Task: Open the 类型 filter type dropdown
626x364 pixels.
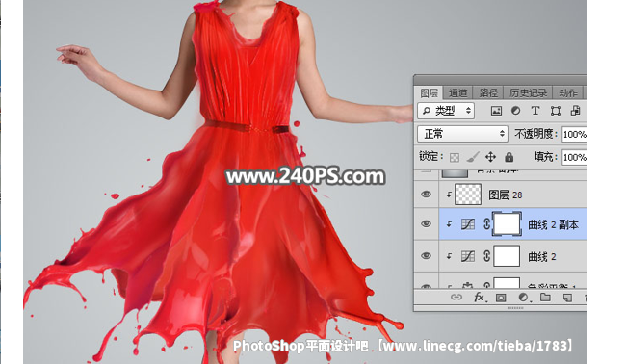Action: pyautogui.click(x=446, y=111)
